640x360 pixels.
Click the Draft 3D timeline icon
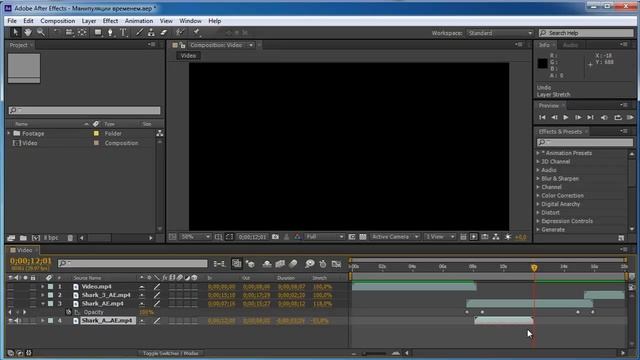point(250,264)
